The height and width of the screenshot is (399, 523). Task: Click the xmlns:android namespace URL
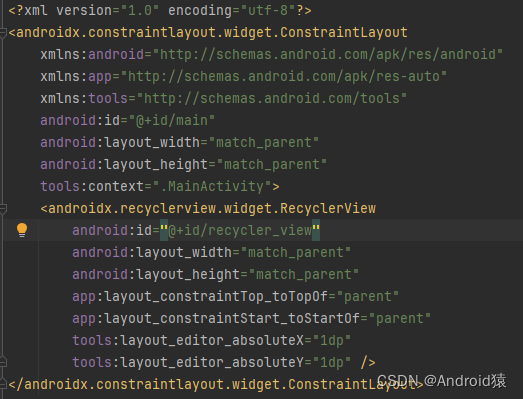click(328, 54)
